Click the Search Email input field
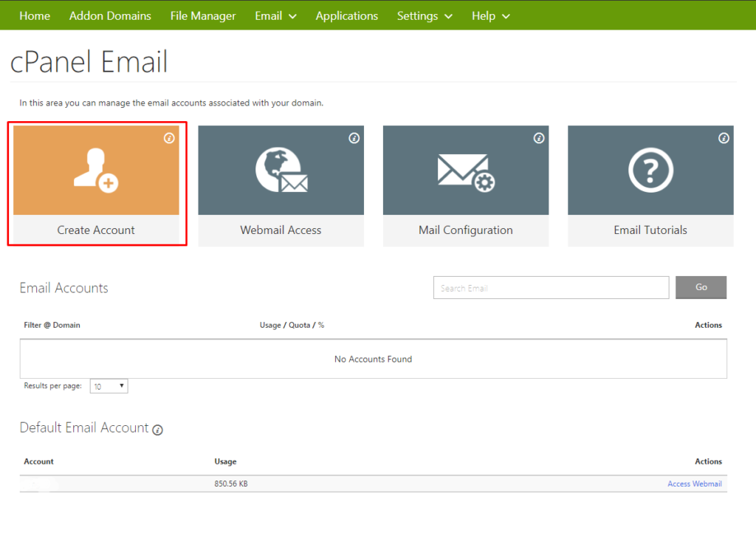This screenshot has width=756, height=533. click(x=551, y=288)
